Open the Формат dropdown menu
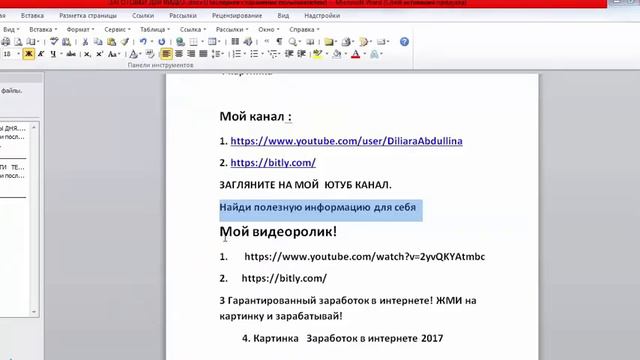This screenshot has width=640, height=360. click(x=80, y=29)
